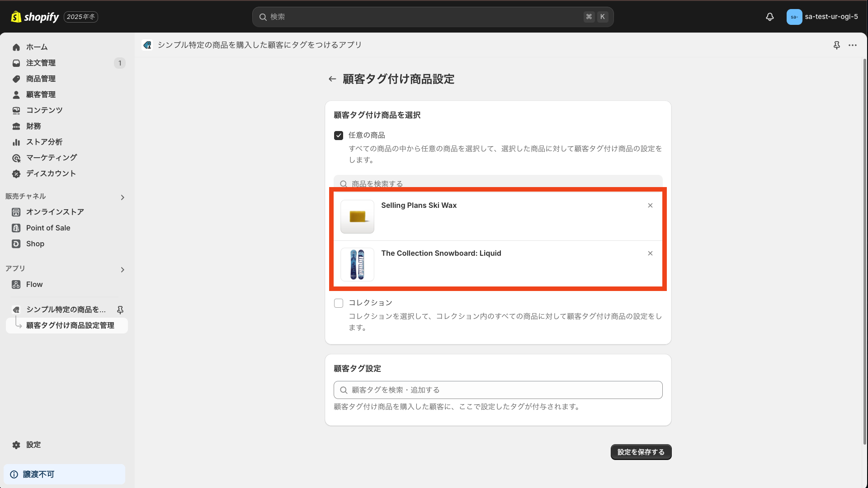Open Point of Sale sales channel

point(48,228)
